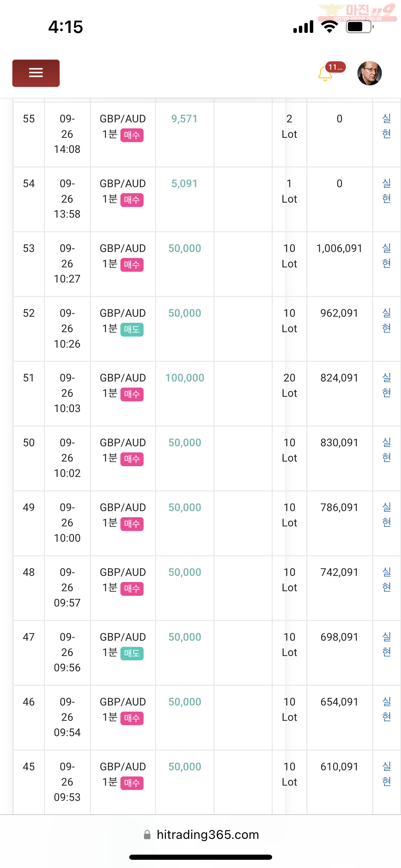Screen dimensions: 401x868
Task: Tap the 1,006,091 balance value
Action: click(x=339, y=248)
